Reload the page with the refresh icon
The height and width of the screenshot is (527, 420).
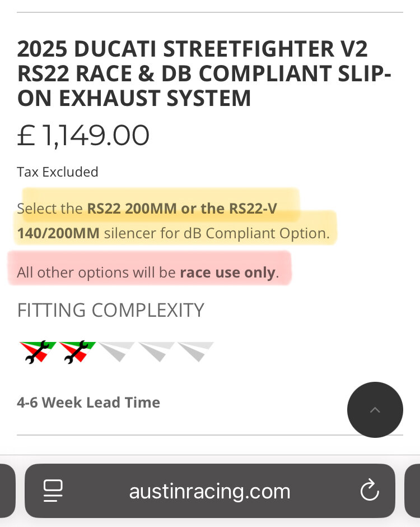coord(370,492)
